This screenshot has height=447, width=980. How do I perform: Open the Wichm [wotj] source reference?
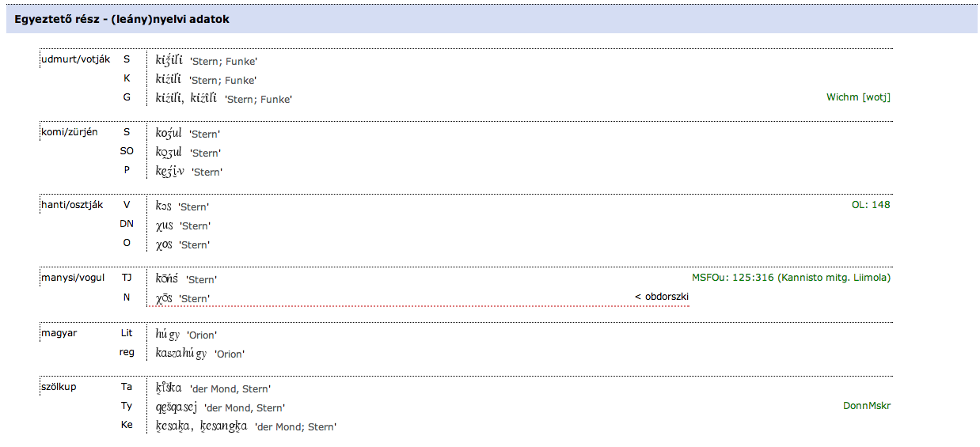858,97
